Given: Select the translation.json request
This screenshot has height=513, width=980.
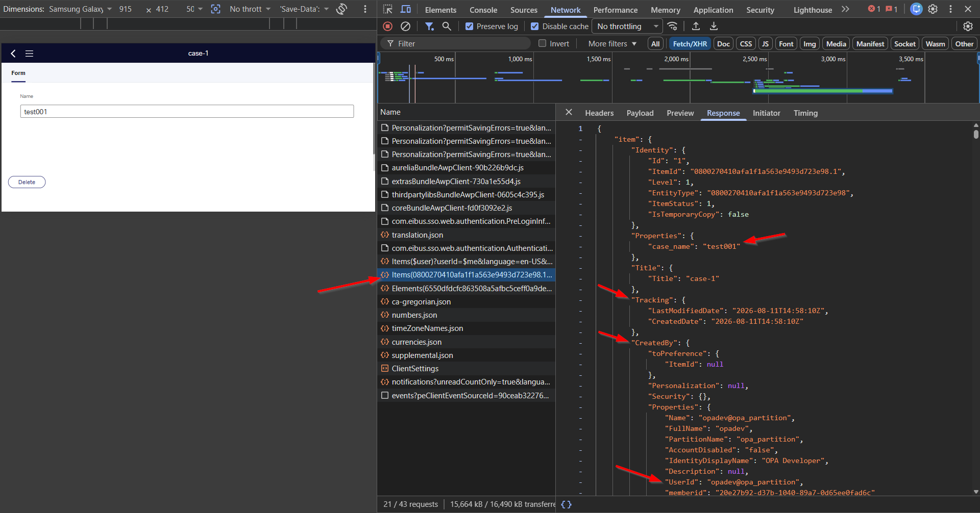Looking at the screenshot, I should coord(466,235).
